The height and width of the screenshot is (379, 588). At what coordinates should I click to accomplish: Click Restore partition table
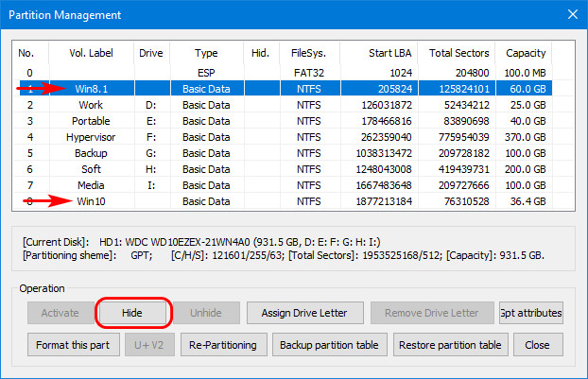[x=450, y=345]
